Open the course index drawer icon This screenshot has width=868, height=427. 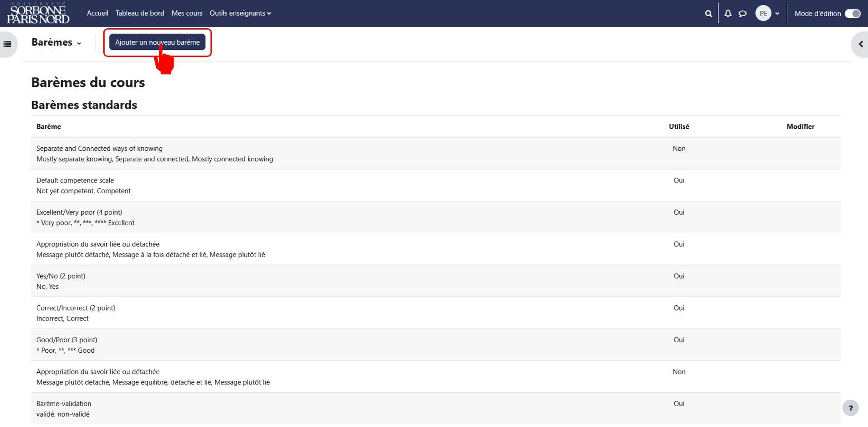(x=7, y=44)
